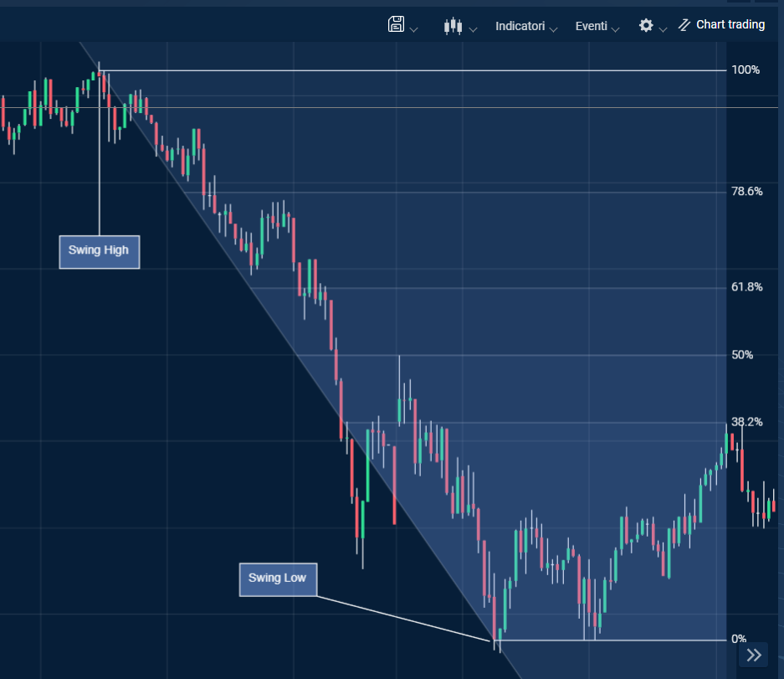Expand the Eventi dropdown chevron
The width and height of the screenshot is (784, 679).
point(616,30)
